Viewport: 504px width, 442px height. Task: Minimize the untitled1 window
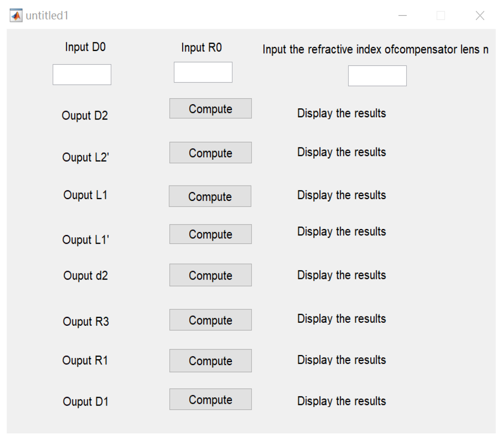point(402,15)
